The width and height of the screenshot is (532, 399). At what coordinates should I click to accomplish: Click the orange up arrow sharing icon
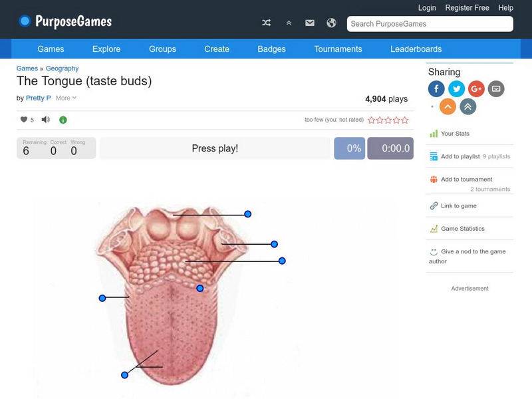(447, 105)
